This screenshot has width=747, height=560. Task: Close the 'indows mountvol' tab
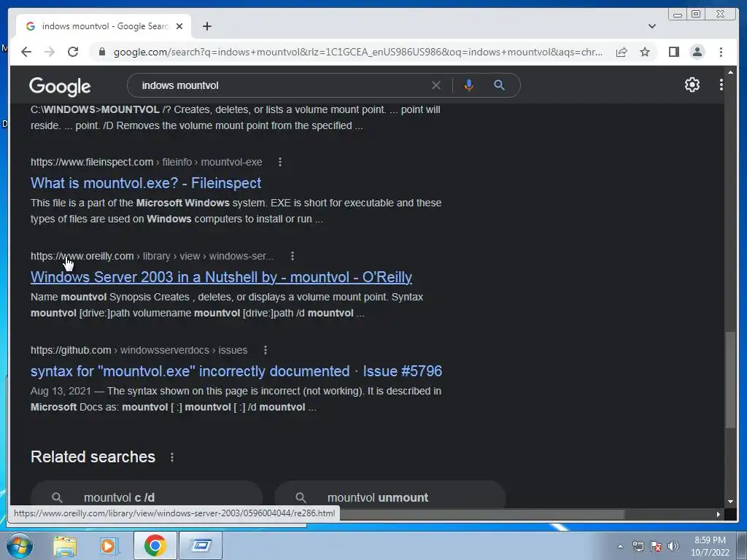click(179, 26)
